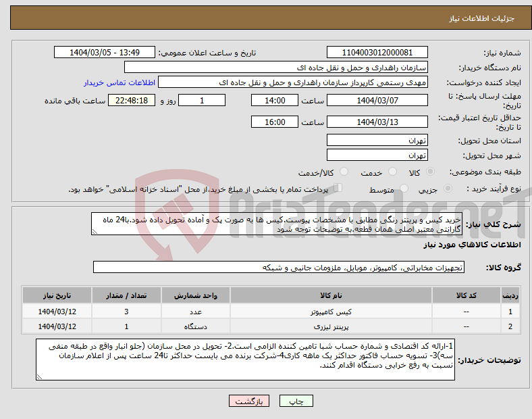Click the delivery province field تهران
The width and height of the screenshot is (532, 419).
377,140
